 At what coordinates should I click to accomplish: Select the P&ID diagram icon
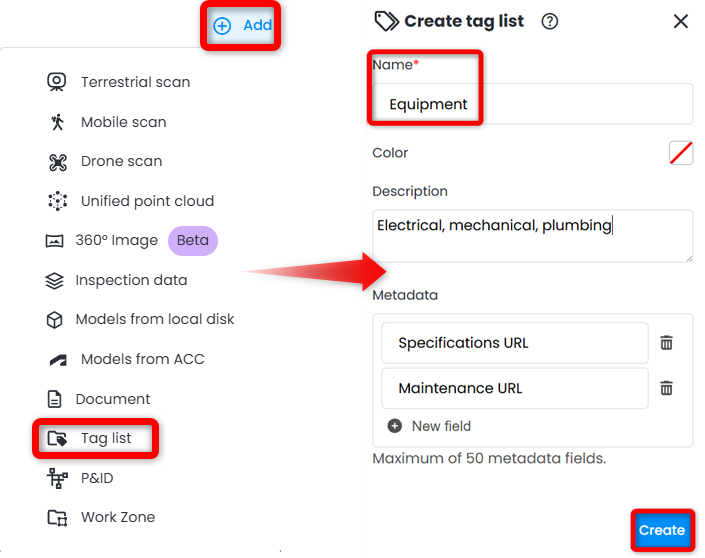(x=57, y=478)
